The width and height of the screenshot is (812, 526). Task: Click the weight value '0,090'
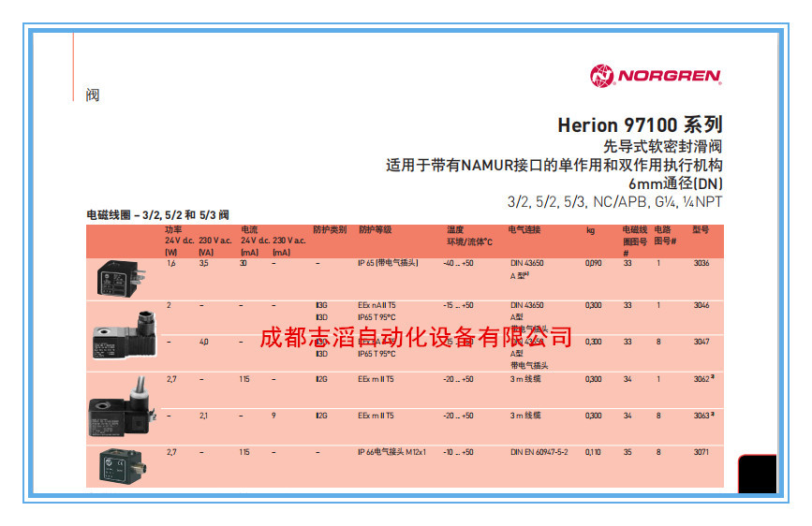click(594, 263)
